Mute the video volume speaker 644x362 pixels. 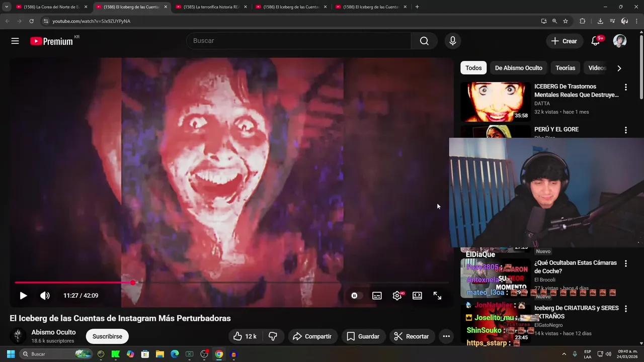[45, 296]
